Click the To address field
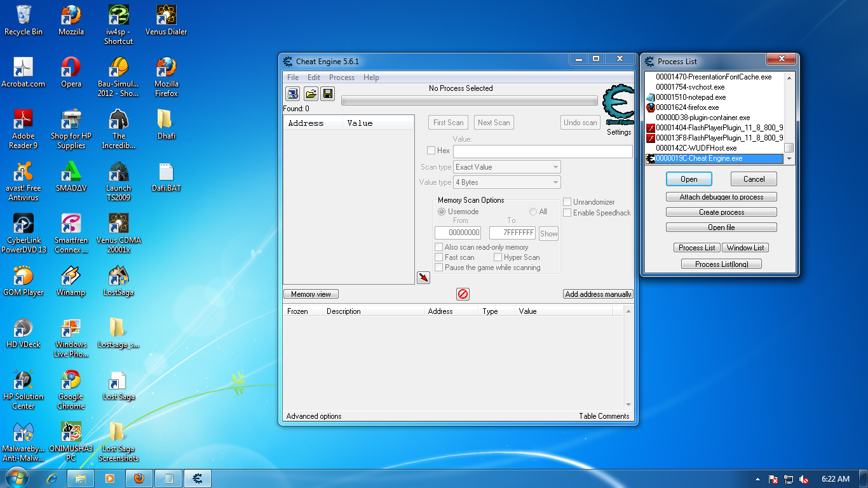Image resolution: width=868 pixels, height=488 pixels. point(512,233)
